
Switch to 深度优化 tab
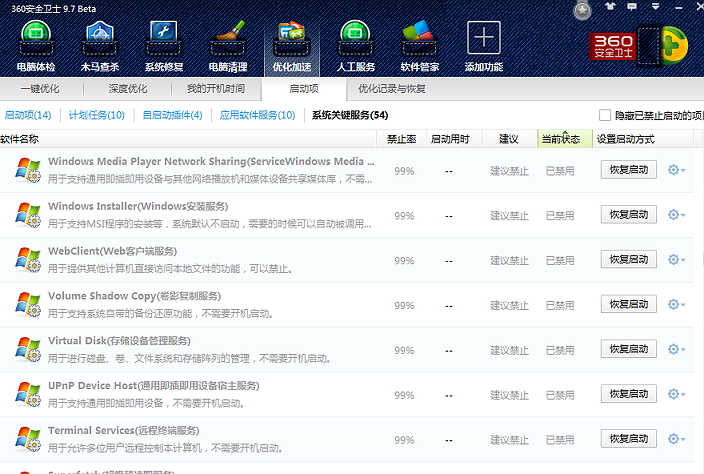coord(128,89)
